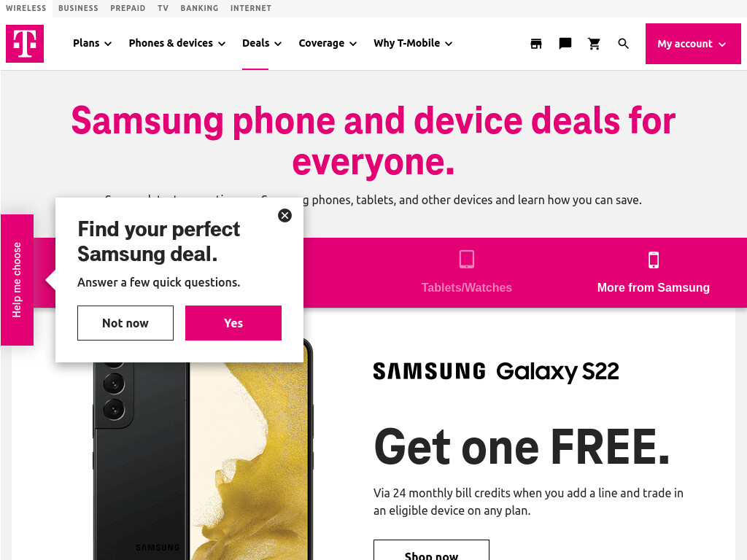Click the Yes button in popup

coord(233,323)
